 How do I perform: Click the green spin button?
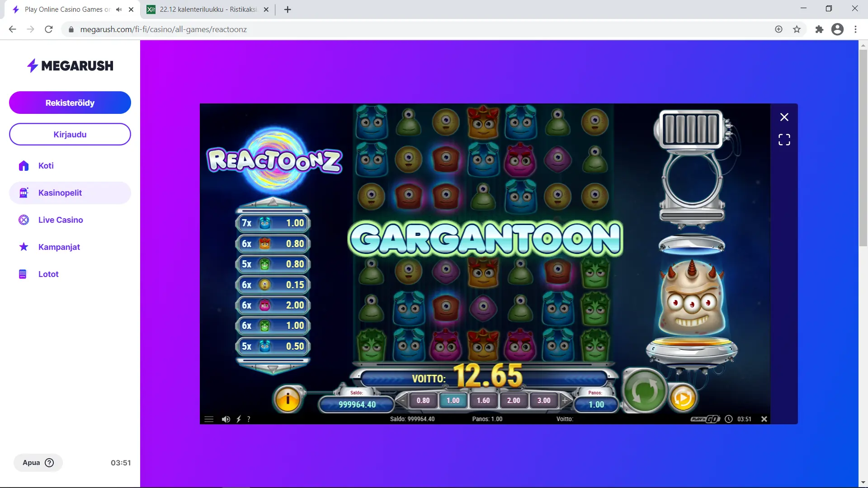coord(644,390)
